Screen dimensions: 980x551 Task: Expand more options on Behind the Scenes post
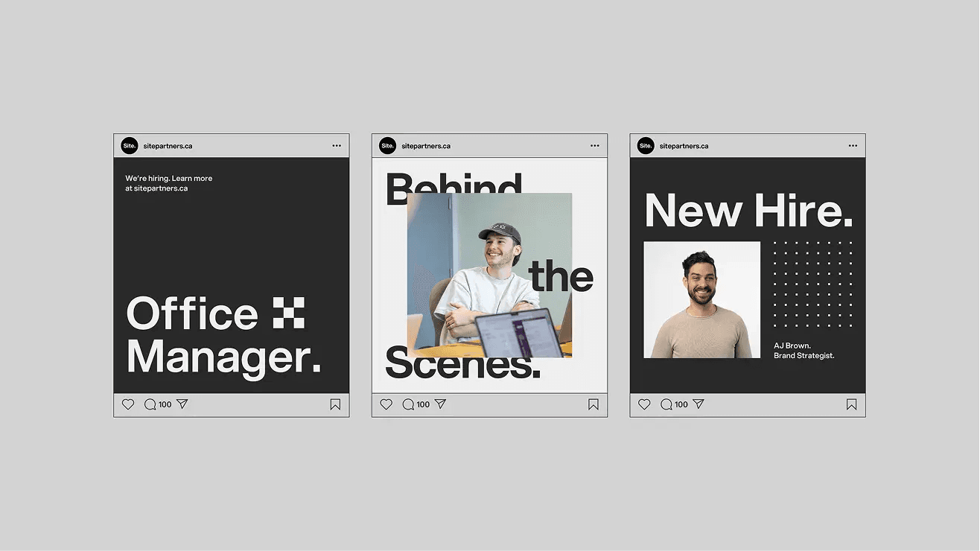click(x=595, y=146)
